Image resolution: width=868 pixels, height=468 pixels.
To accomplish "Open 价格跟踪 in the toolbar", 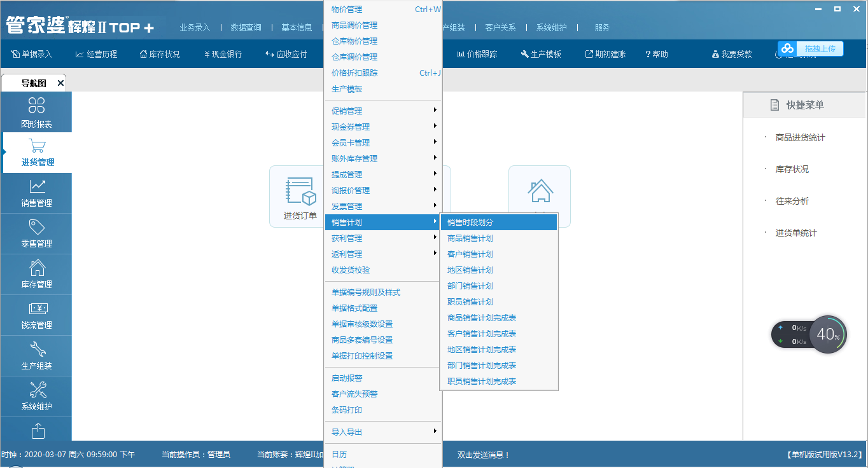I will tap(477, 54).
